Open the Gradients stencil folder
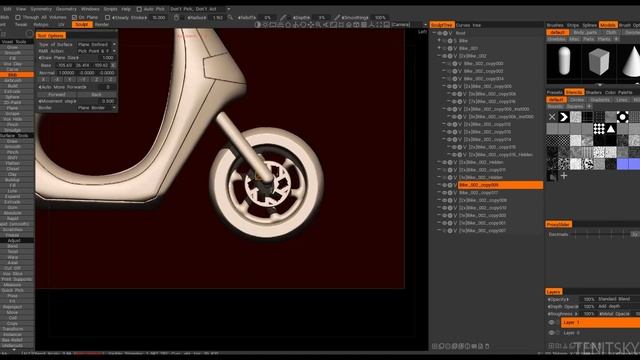This screenshot has width=640, height=360. [600, 100]
